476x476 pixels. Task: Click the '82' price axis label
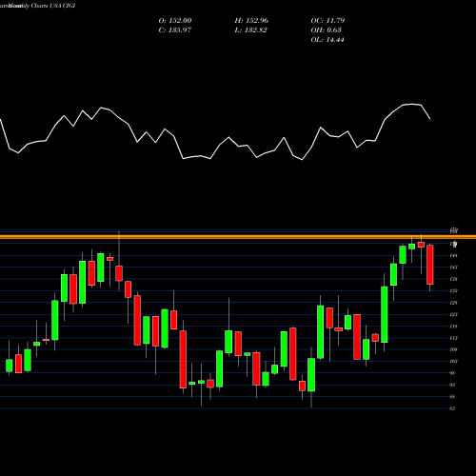pos(452,408)
